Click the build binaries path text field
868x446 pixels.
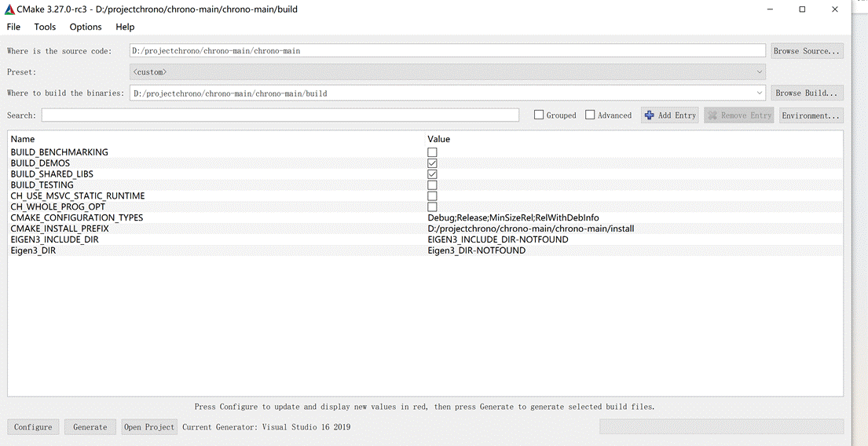click(x=441, y=93)
